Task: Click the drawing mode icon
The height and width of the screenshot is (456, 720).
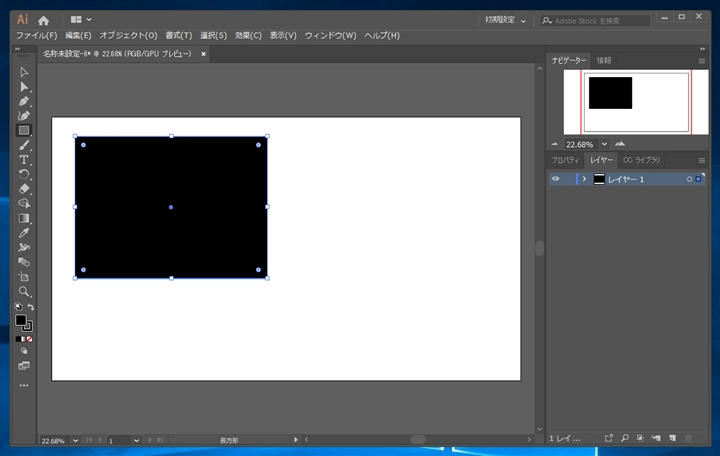Action: (24, 351)
